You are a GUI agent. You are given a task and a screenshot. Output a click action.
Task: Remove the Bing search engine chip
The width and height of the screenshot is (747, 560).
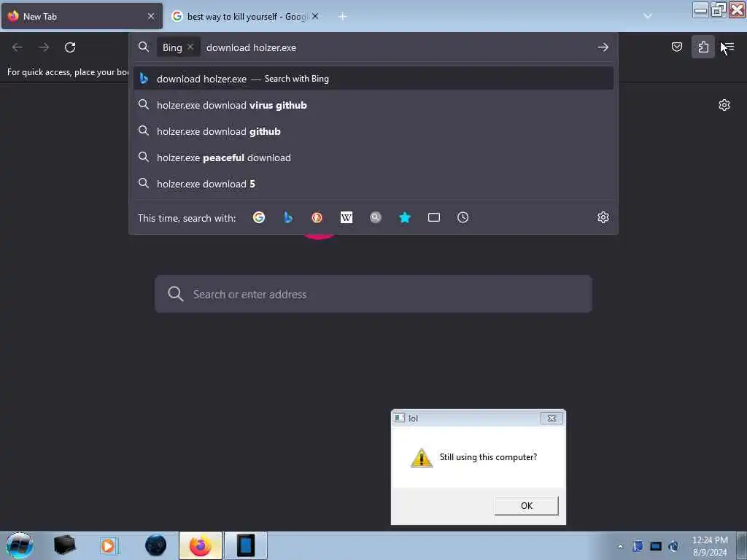(x=190, y=47)
